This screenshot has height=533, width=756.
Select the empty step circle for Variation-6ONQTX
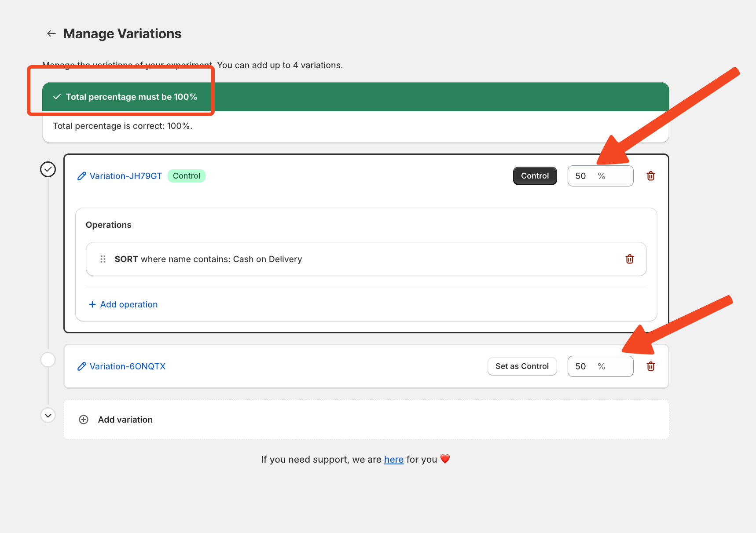(48, 360)
